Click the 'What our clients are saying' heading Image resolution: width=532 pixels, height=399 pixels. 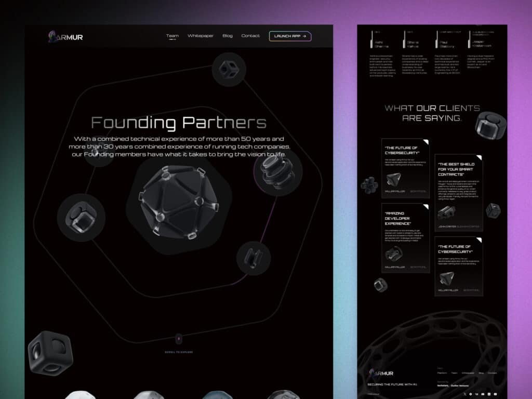432,113
